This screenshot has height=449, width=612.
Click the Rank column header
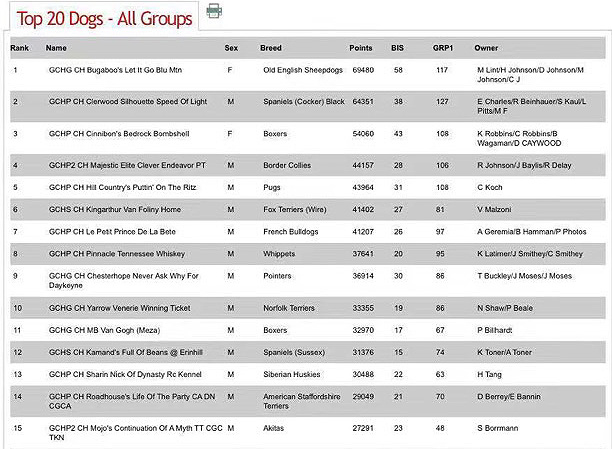coord(20,48)
